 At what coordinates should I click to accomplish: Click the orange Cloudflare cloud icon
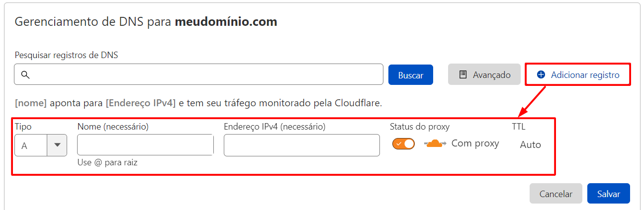point(435,144)
